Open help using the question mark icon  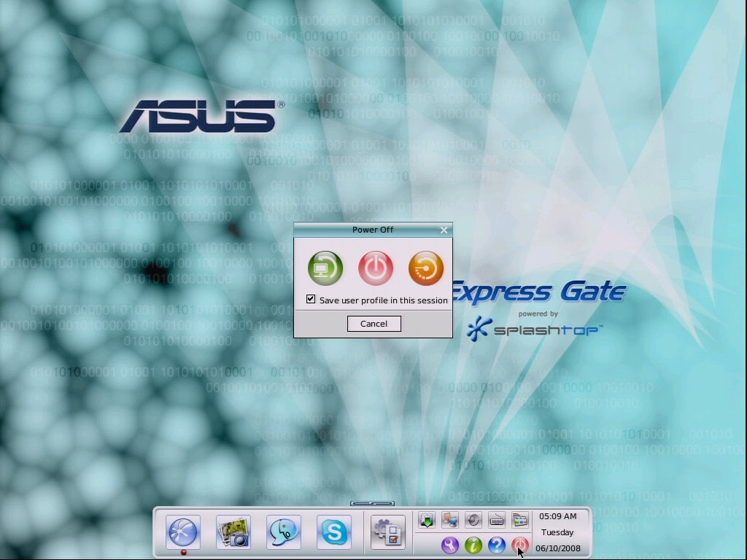click(497, 545)
